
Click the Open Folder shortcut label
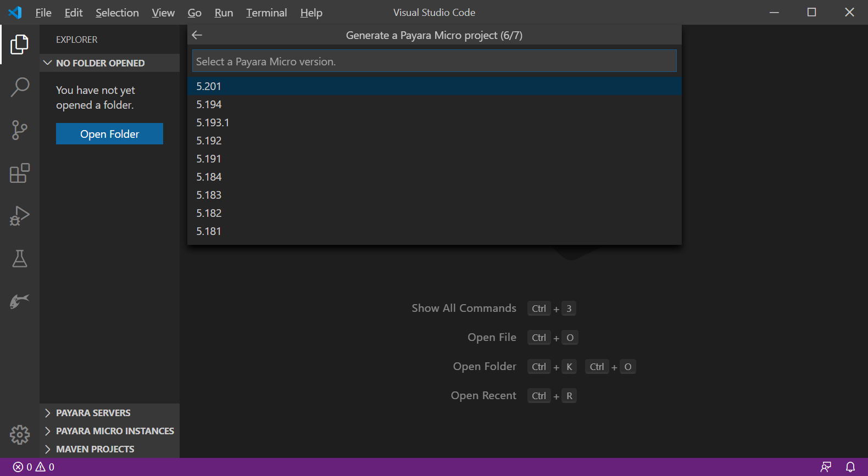pos(485,366)
